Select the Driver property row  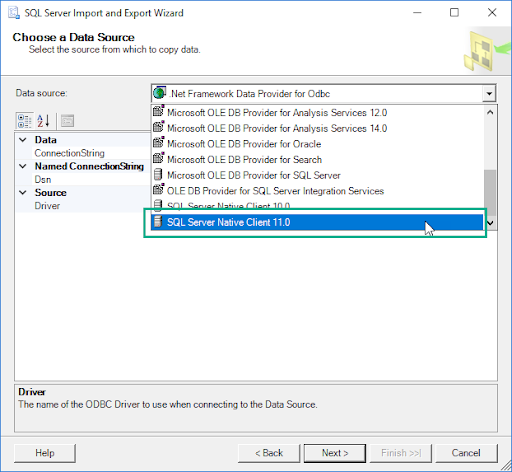83,206
